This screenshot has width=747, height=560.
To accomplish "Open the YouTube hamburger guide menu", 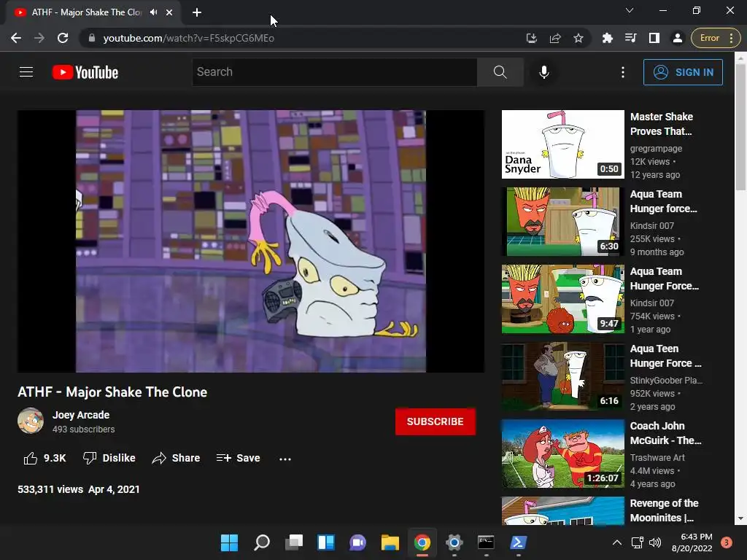I will (x=26, y=72).
